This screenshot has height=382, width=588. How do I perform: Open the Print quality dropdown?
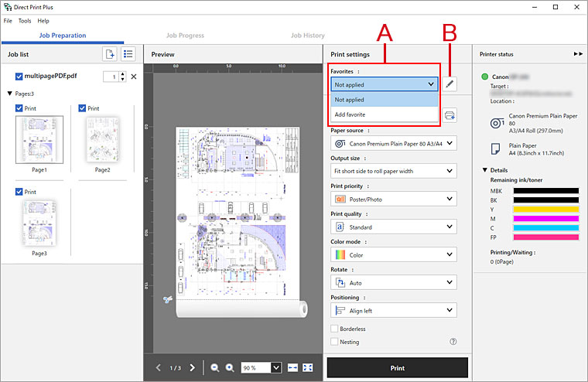pos(393,227)
